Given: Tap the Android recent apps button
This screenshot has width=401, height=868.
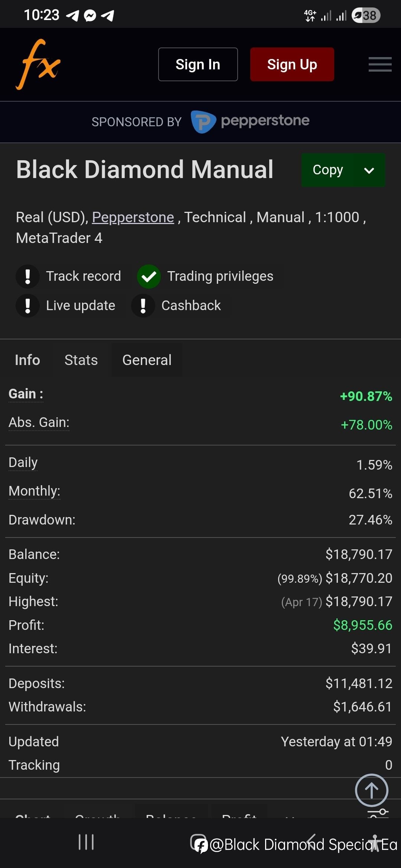Looking at the screenshot, I should 86,842.
